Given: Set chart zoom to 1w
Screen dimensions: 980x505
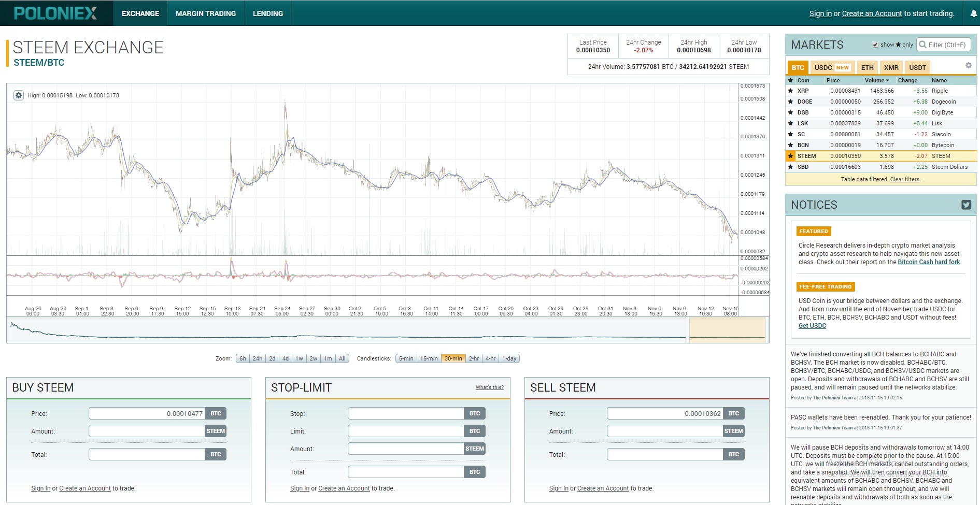Looking at the screenshot, I should [299, 358].
